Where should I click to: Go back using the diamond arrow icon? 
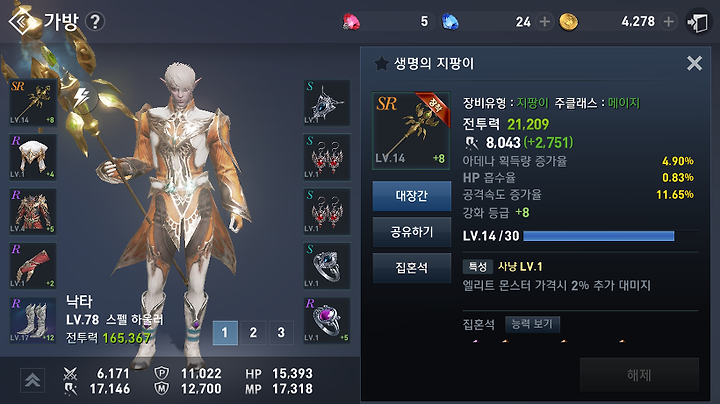[21, 22]
